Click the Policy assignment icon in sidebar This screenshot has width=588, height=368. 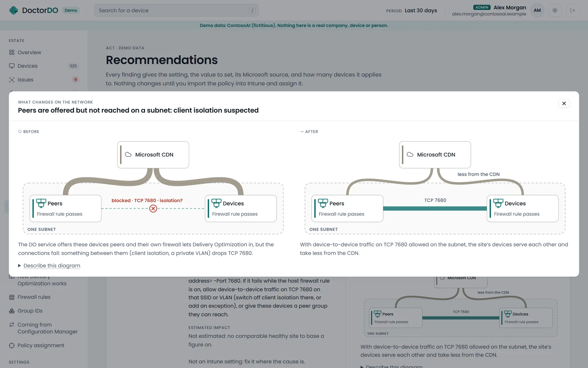pos(12,346)
